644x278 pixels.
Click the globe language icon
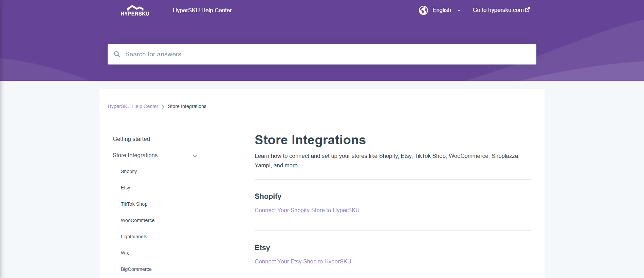click(423, 10)
